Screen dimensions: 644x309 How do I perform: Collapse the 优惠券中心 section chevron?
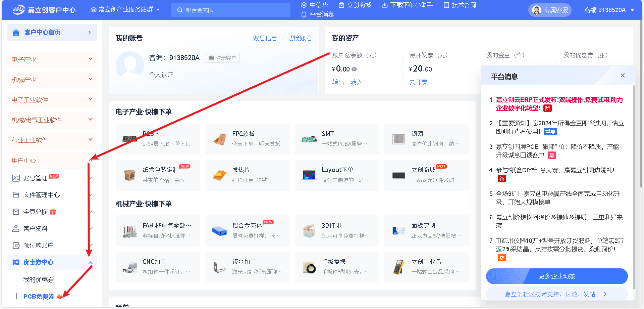91,263
